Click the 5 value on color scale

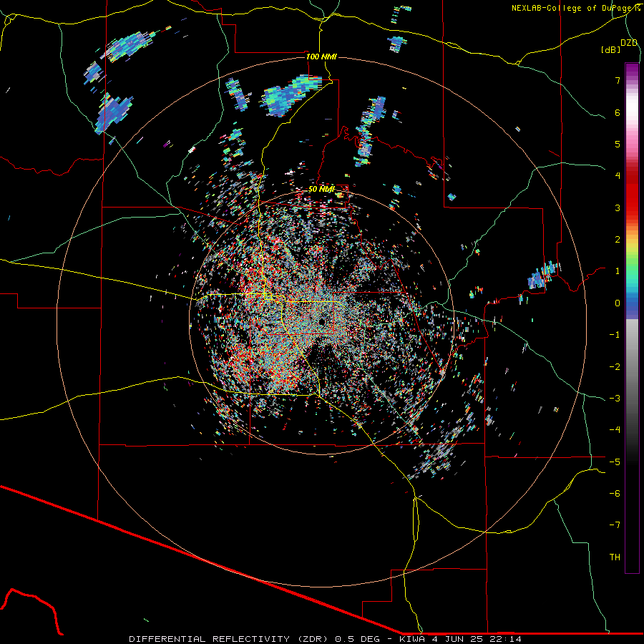tap(618, 144)
